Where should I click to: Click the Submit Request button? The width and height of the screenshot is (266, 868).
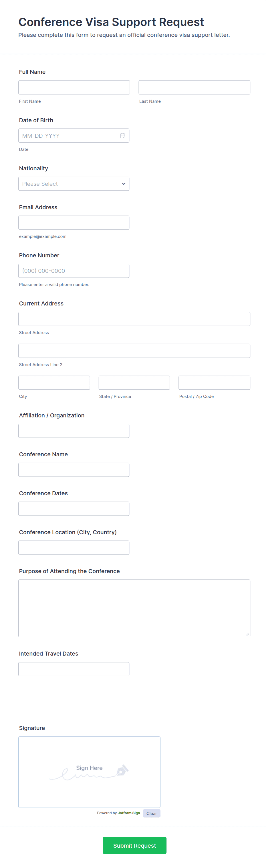(x=135, y=845)
